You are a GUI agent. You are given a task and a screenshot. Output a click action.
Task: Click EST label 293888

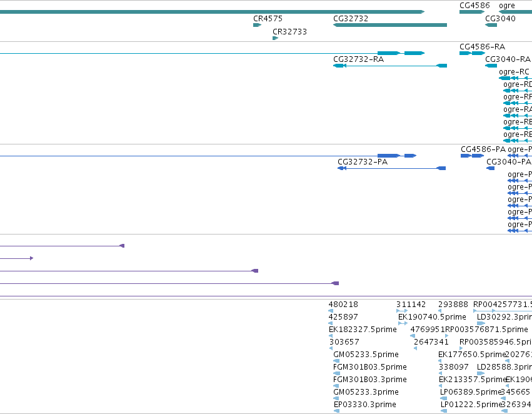point(453,305)
